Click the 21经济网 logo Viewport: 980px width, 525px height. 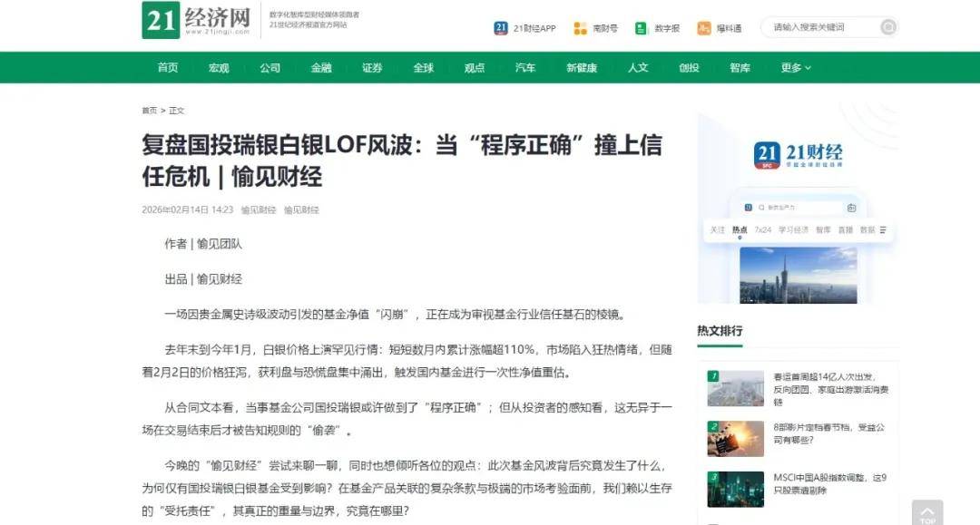coord(196,20)
